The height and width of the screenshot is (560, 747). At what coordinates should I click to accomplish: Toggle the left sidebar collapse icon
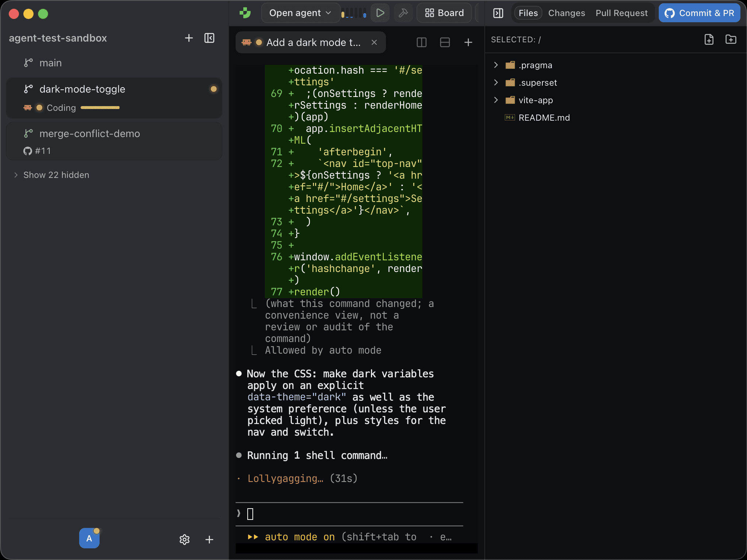click(x=209, y=38)
